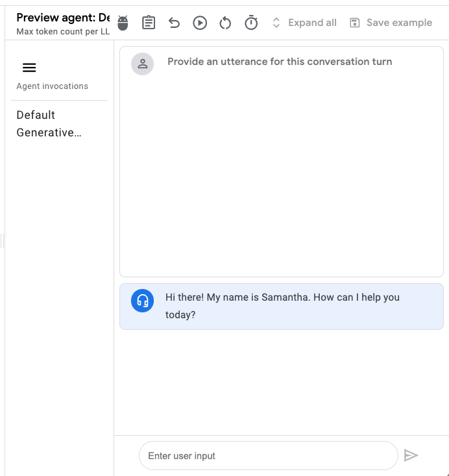Click Save example button
This screenshot has height=476, width=449.
point(391,23)
